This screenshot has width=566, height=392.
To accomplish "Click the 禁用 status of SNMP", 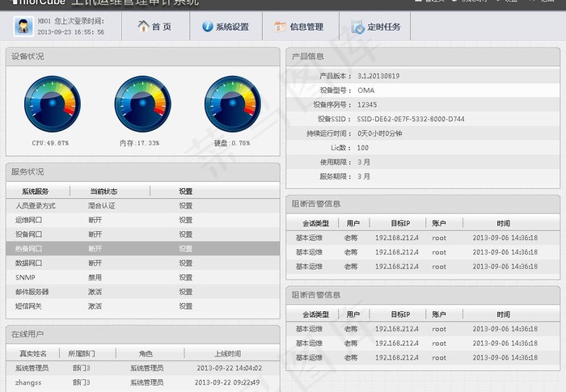I will (95, 277).
